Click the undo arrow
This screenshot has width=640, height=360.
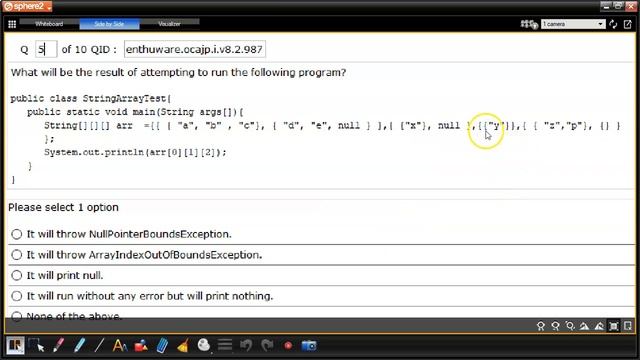pyautogui.click(x=246, y=346)
